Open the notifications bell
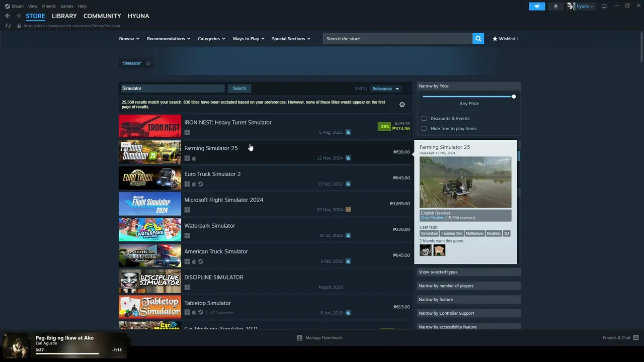The width and height of the screenshot is (644, 362). click(555, 6)
